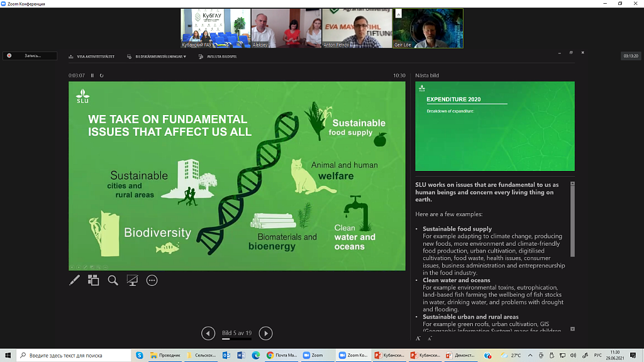Open first Кубански... PowerPoint taskbar item

click(390, 356)
